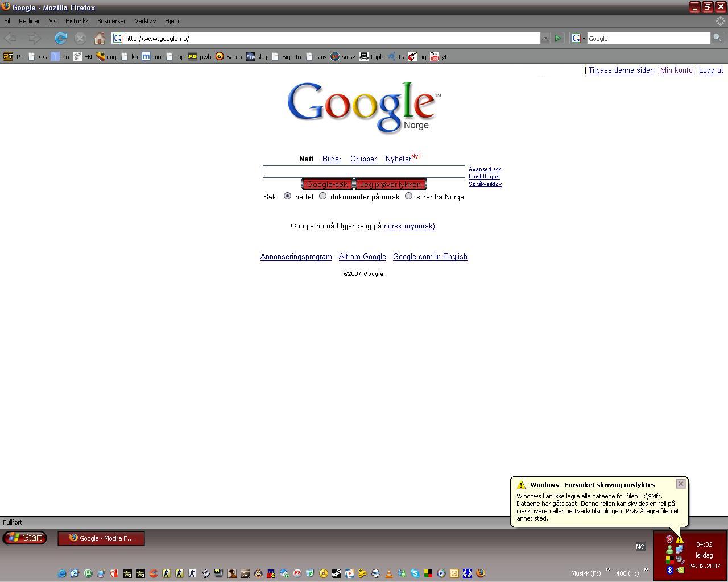This screenshot has width=728, height=582.
Task: Click 'Tilpass denne siden' link
Action: pyautogui.click(x=621, y=70)
